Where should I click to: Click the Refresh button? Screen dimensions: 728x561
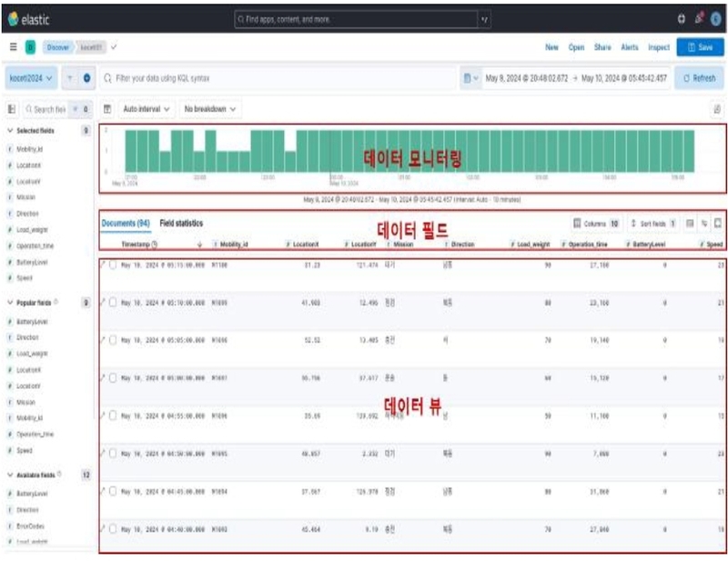pos(699,78)
